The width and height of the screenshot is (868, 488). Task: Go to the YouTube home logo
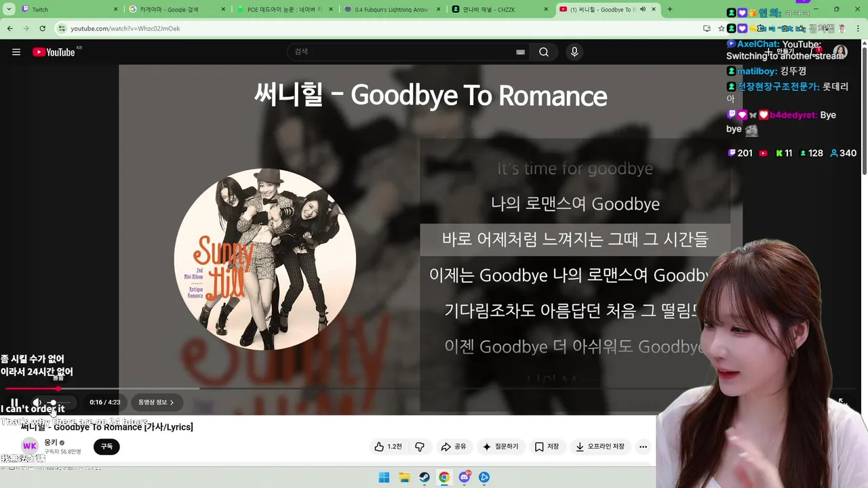tap(54, 52)
